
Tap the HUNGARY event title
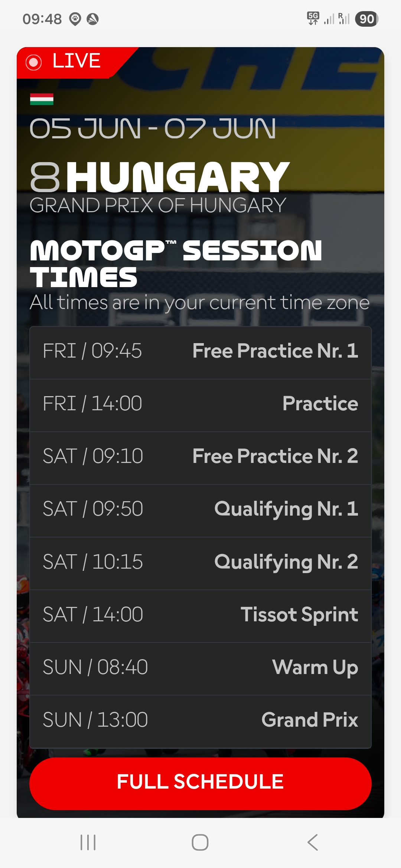pos(177,177)
